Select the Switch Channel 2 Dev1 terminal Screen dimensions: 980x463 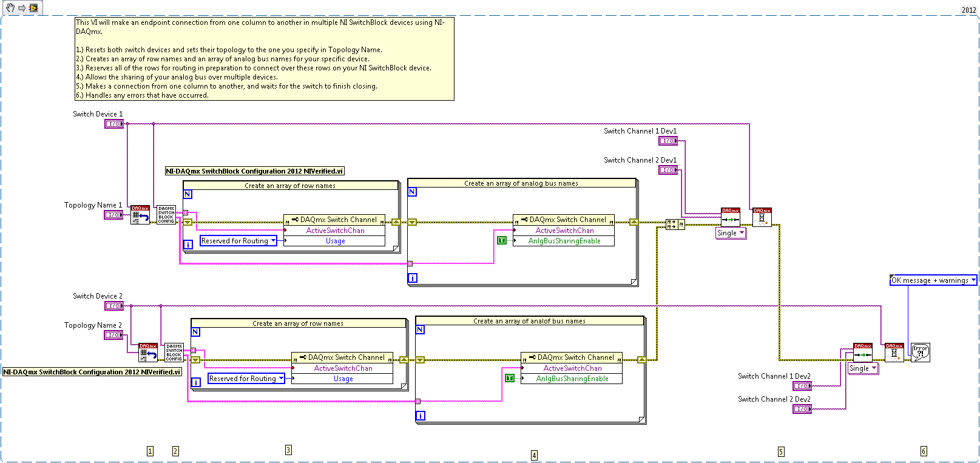click(x=668, y=170)
